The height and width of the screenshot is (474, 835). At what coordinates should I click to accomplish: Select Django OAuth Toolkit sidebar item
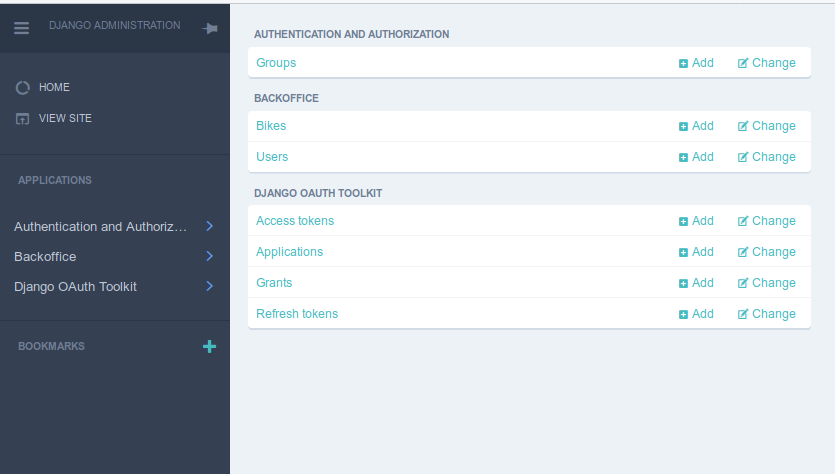pos(76,287)
